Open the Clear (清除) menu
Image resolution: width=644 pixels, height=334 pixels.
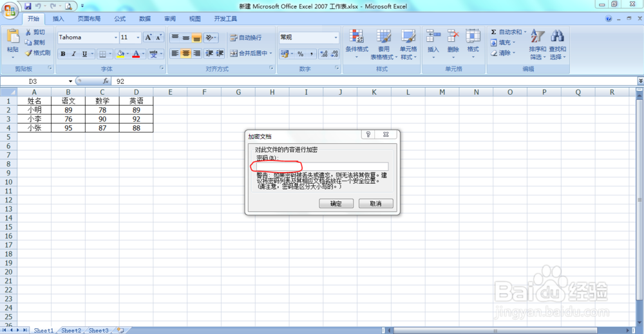pos(503,53)
